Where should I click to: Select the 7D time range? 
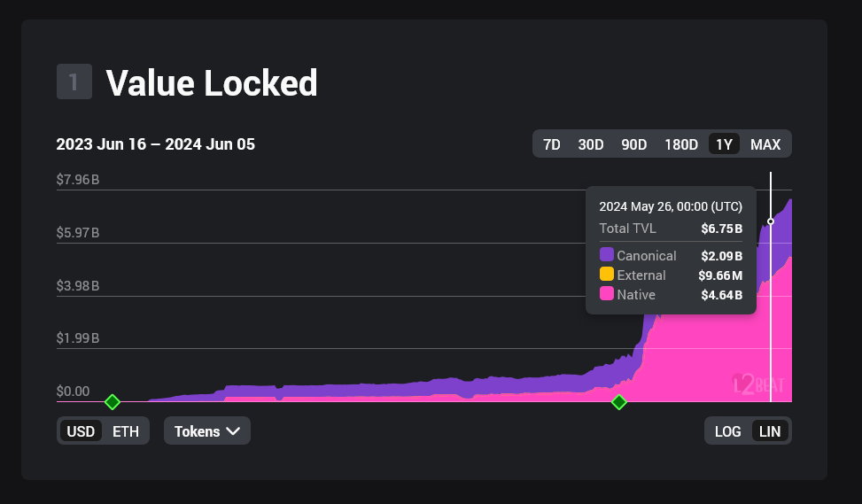551,144
